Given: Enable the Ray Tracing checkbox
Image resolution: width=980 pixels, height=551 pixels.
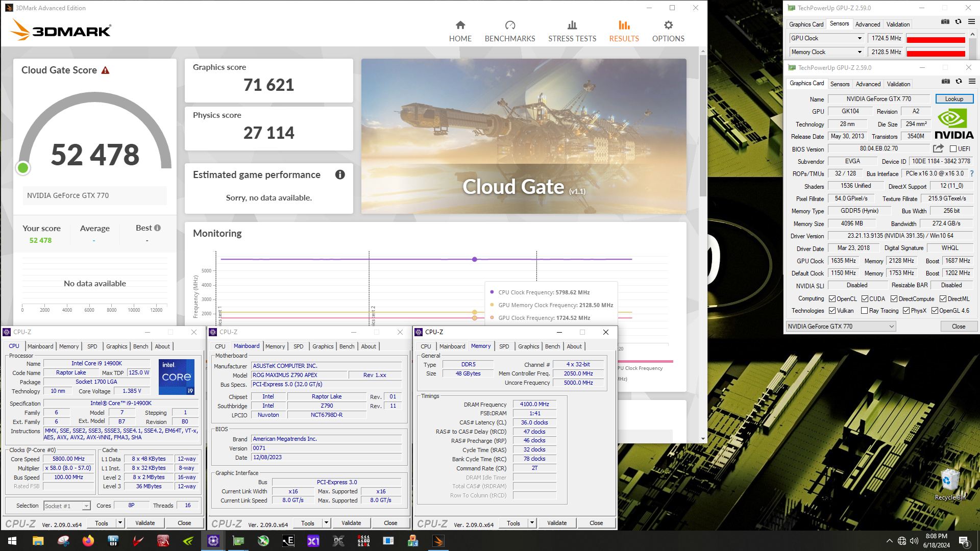Looking at the screenshot, I should pyautogui.click(x=864, y=311).
